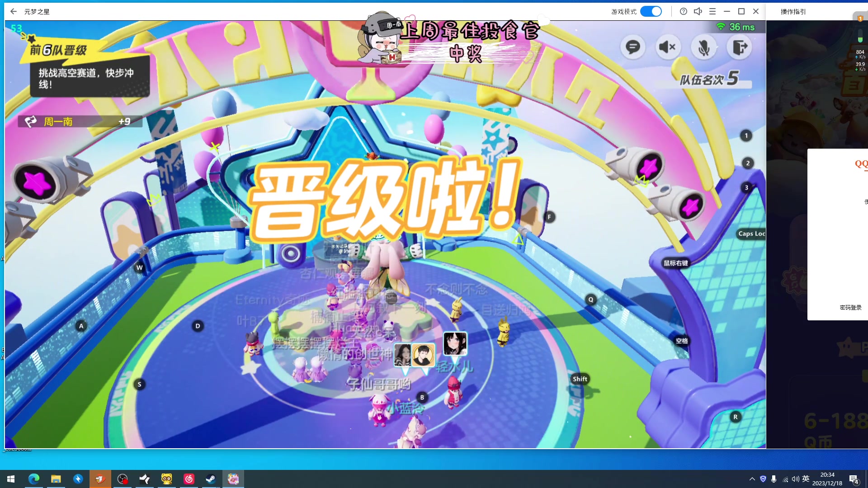
Task: Click the 空格 key mapping marker
Action: (682, 341)
